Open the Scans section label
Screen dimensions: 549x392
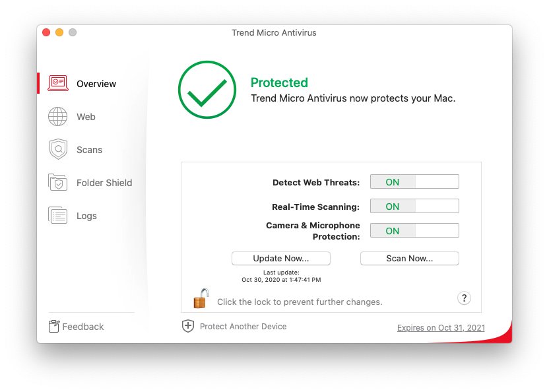pyautogui.click(x=89, y=150)
